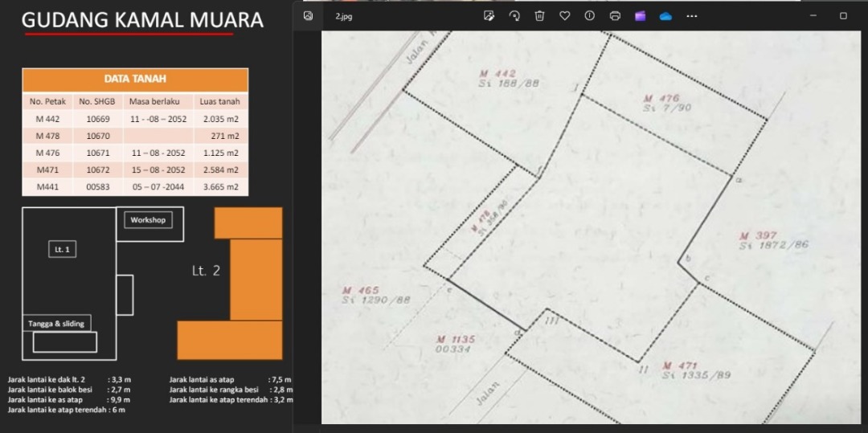Click the Lt. 1 label box
This screenshot has height=433, width=868.
[62, 250]
